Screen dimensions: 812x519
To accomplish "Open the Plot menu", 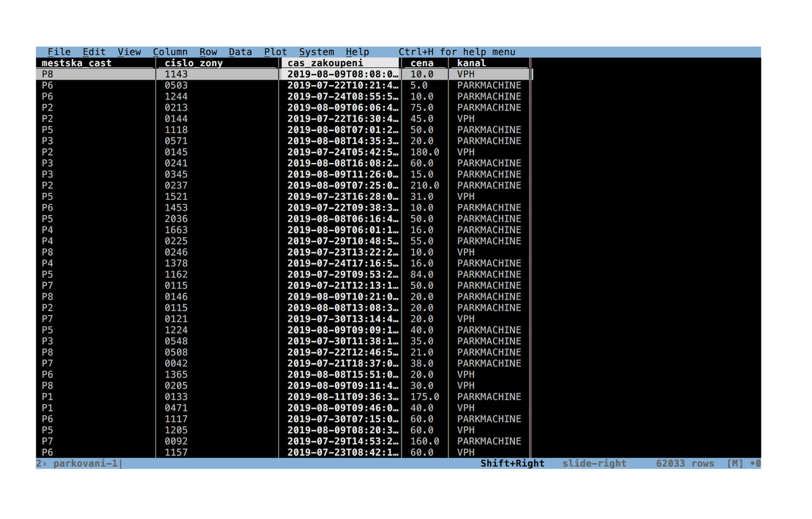I will 275,52.
